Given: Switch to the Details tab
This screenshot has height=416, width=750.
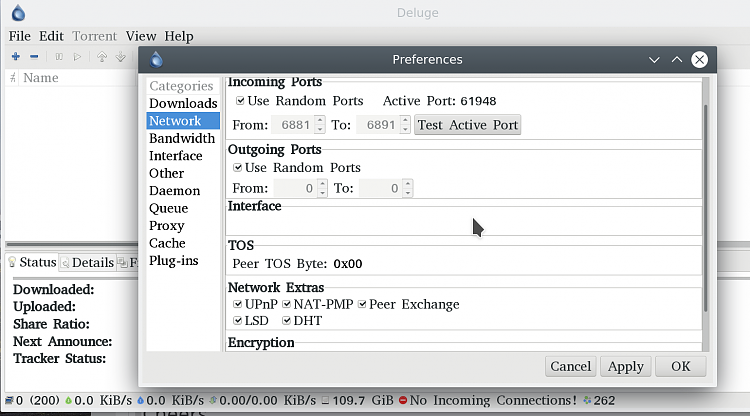Looking at the screenshot, I should (88, 263).
